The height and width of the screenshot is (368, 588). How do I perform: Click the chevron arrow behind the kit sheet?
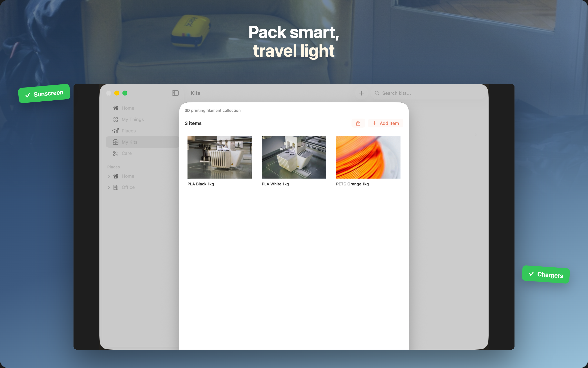coord(476,135)
